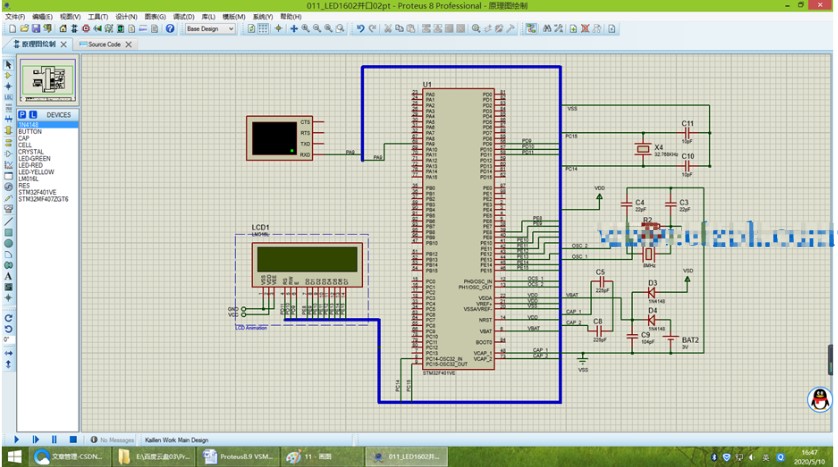Open the 调试(D) menu
Viewport: 838px width, 467px height.
coord(183,17)
